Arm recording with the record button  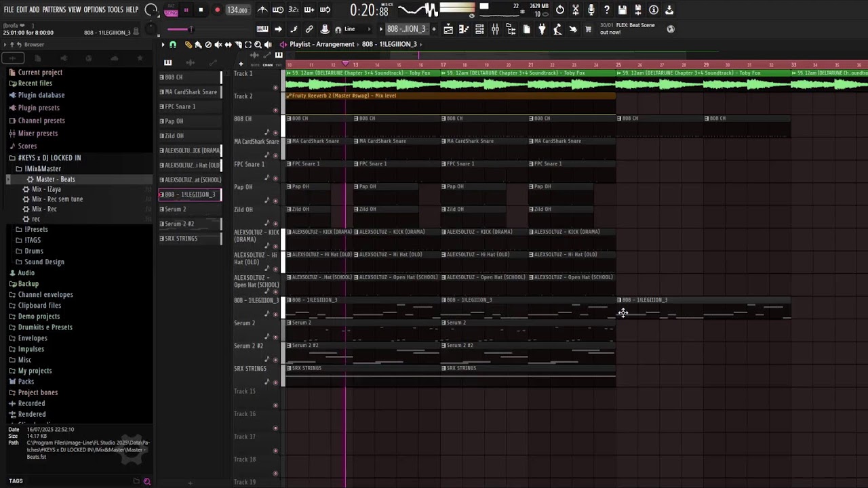point(217,10)
